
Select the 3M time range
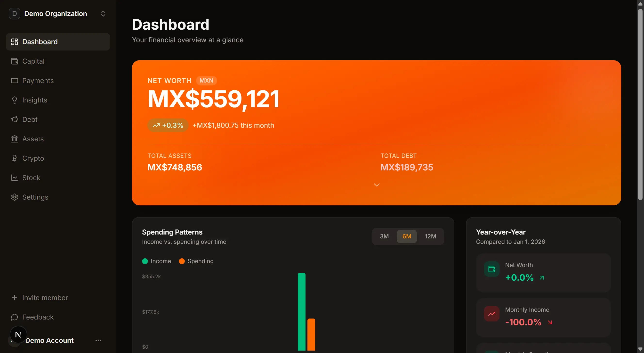pos(384,236)
